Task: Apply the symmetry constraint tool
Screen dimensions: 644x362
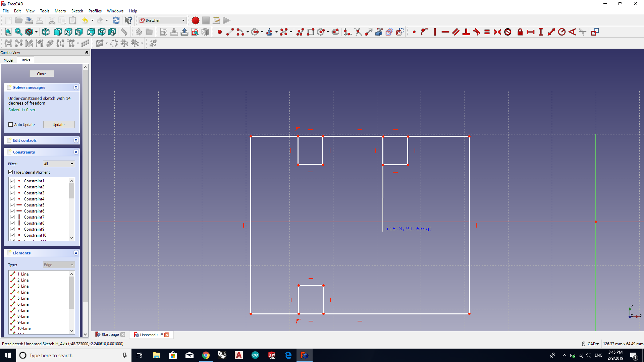Action: pyautogui.click(x=497, y=32)
